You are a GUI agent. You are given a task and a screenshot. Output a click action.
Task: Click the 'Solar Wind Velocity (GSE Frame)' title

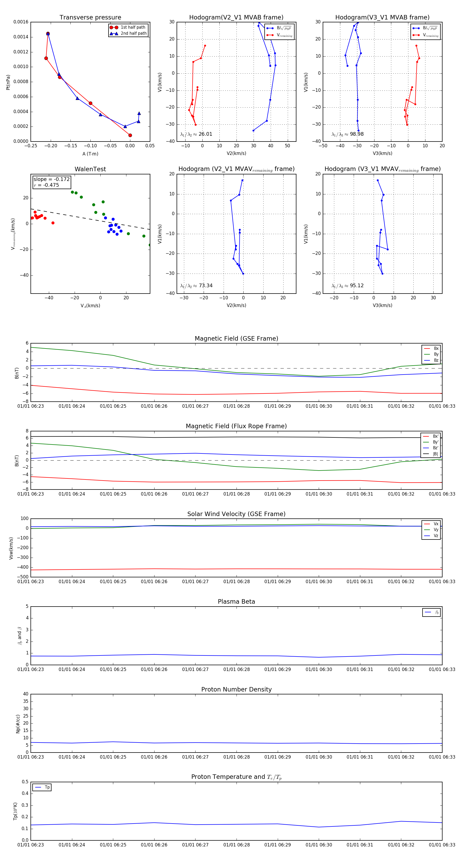(x=236, y=514)
